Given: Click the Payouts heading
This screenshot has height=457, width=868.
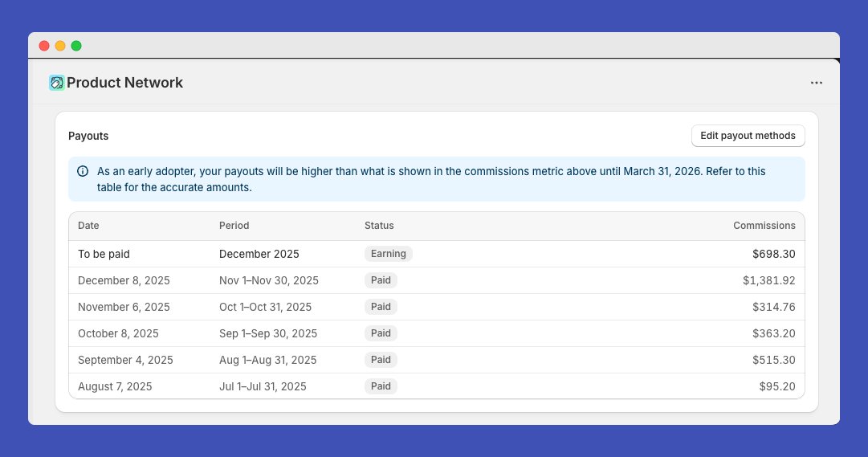Looking at the screenshot, I should point(88,137).
